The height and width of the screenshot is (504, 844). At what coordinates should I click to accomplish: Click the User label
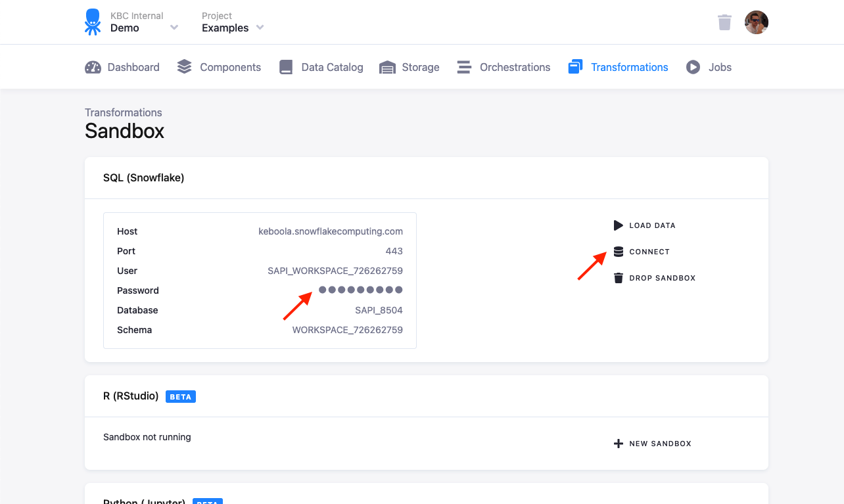coord(128,271)
